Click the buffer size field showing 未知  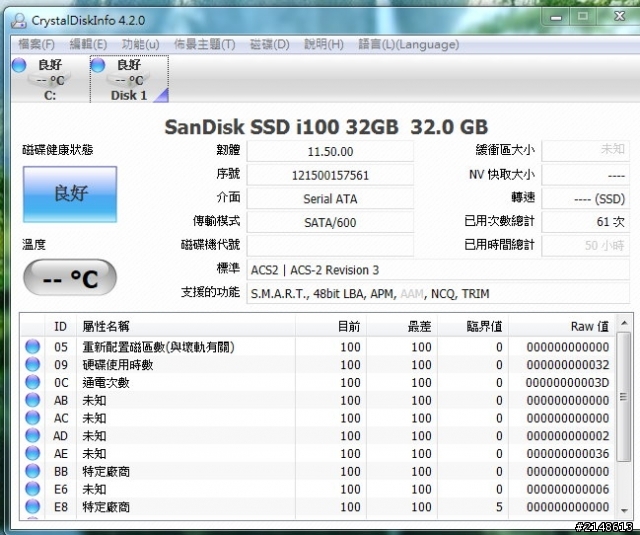click(x=585, y=151)
